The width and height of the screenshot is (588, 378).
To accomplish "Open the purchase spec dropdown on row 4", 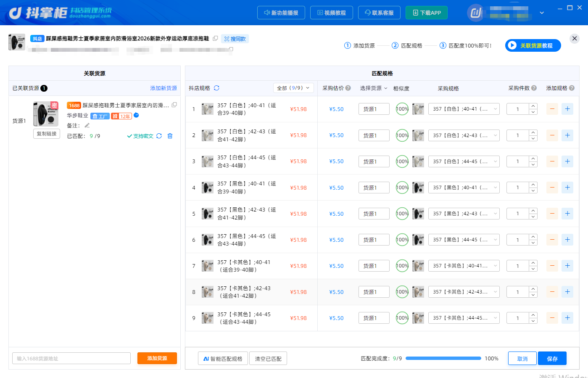I will point(464,188).
